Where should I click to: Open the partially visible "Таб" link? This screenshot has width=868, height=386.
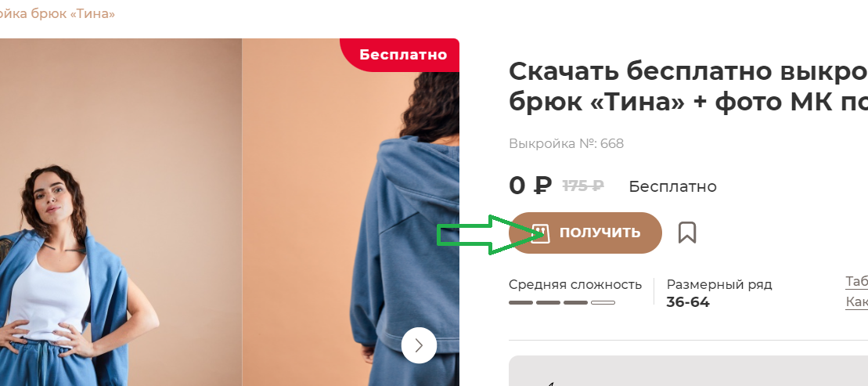856,282
